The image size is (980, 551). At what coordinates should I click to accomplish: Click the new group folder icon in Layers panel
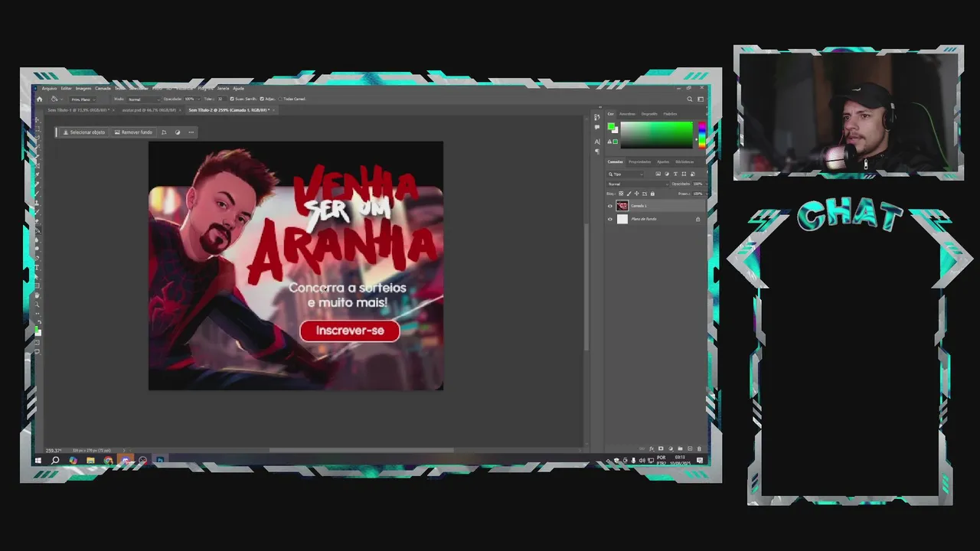(680, 448)
